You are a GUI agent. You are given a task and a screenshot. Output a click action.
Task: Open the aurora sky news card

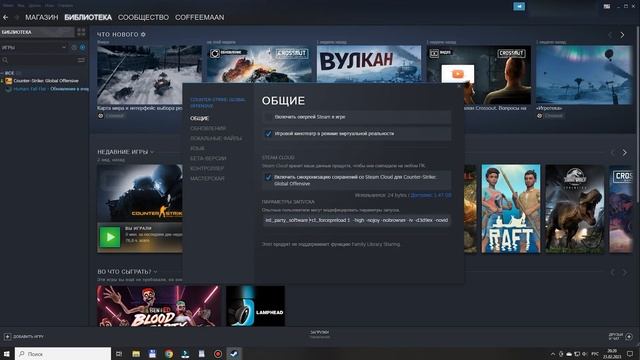tap(584, 75)
